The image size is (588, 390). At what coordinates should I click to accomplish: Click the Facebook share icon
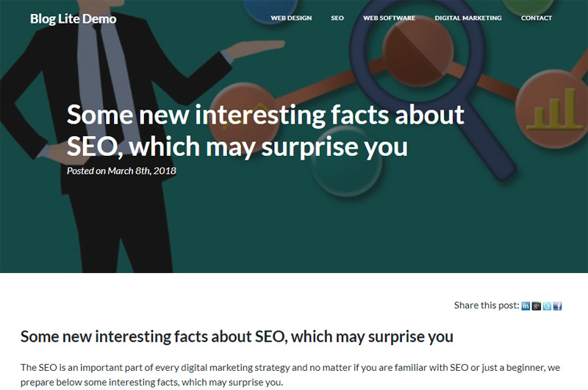[x=557, y=306]
